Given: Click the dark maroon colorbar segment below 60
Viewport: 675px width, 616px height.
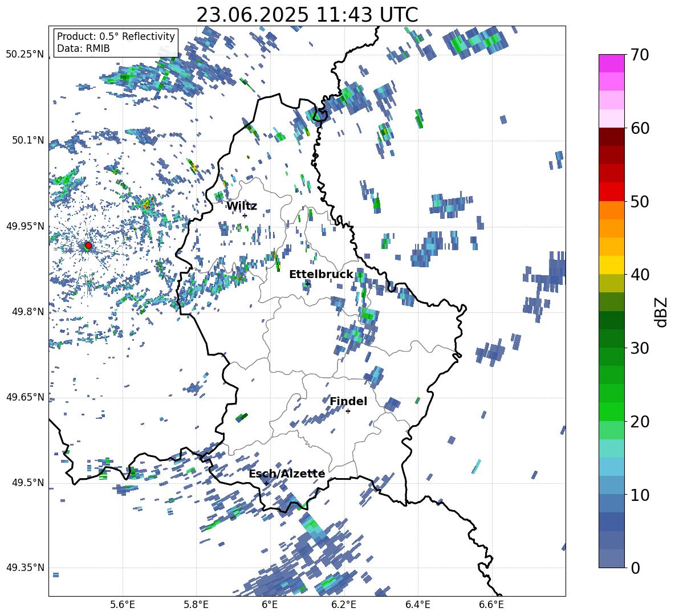Looking at the screenshot, I should [611, 137].
